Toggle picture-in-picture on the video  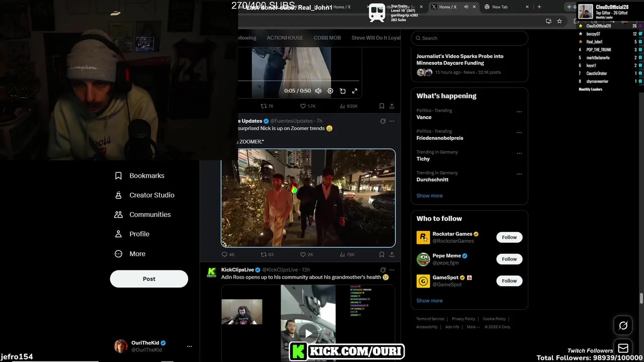tap(343, 91)
